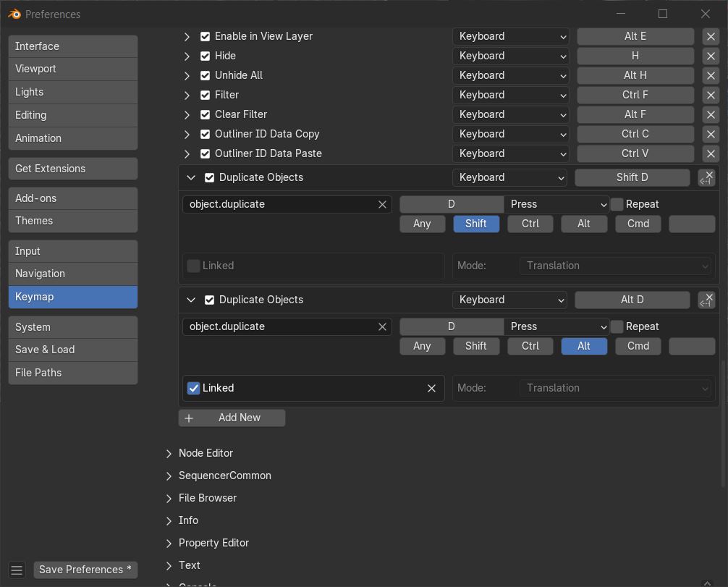Change the Alt E shortcut key button

(x=635, y=36)
